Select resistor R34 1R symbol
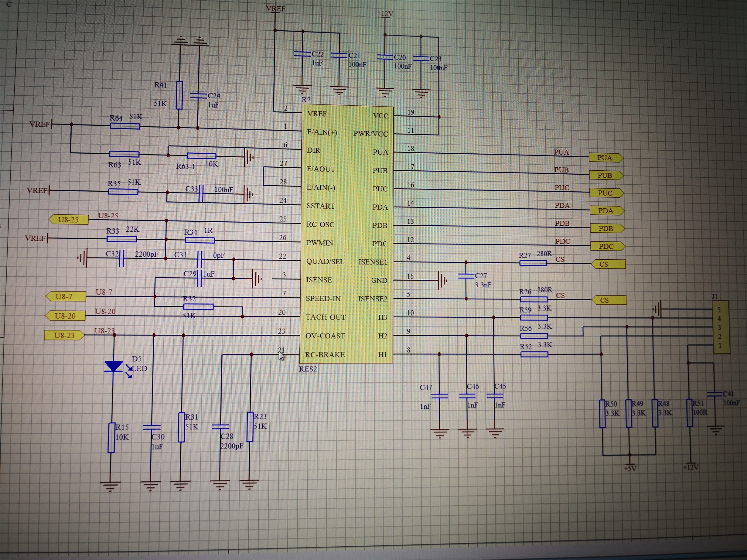The image size is (747, 560). click(200, 241)
